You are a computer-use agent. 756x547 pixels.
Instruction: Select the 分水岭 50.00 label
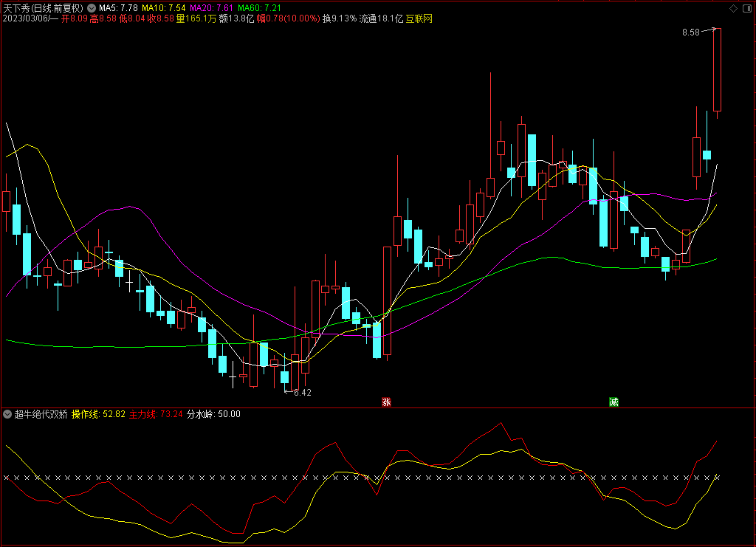(x=213, y=414)
